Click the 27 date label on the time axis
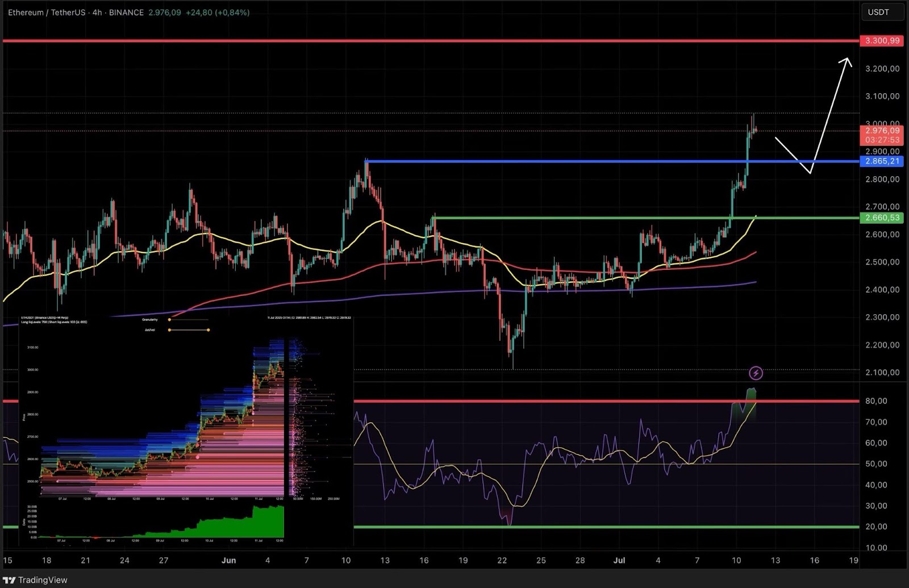The height and width of the screenshot is (588, 909). pyautogui.click(x=164, y=561)
